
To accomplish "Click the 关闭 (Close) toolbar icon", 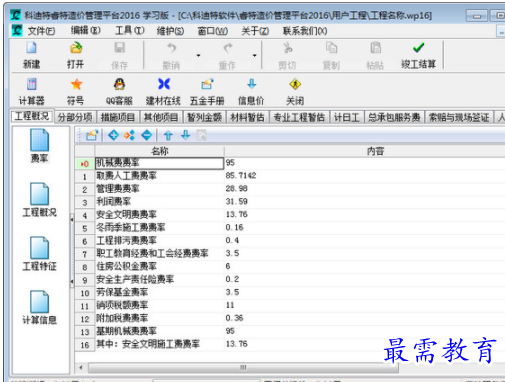I will pyautogui.click(x=295, y=84).
